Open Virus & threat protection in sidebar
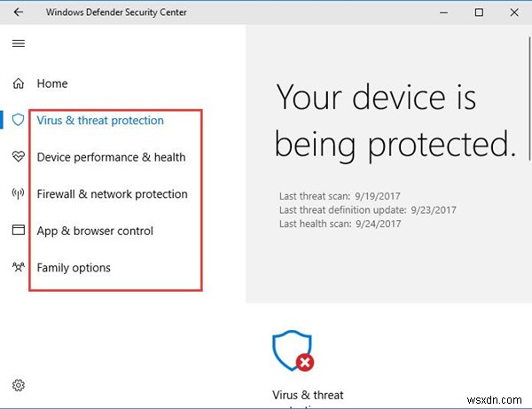Screen dimensions: 532x409 [x=100, y=120]
